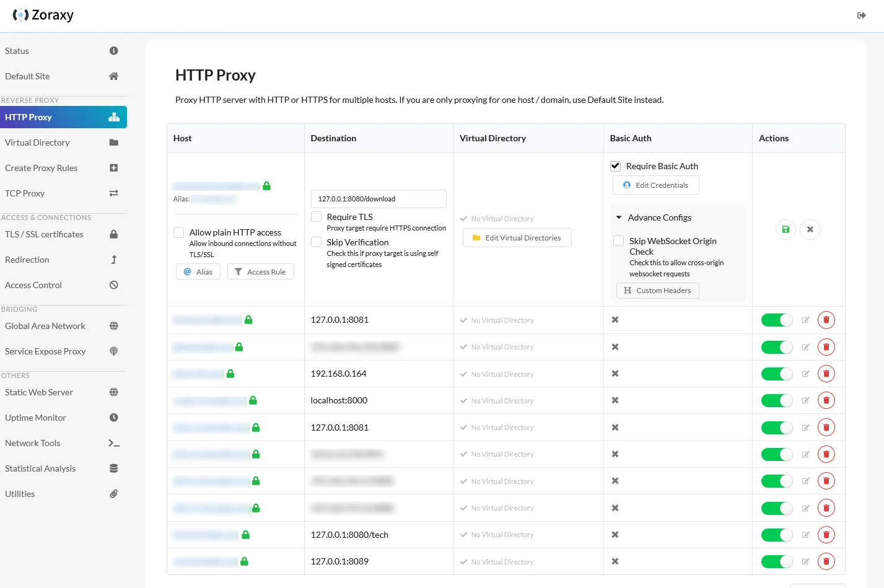884x588 pixels.
Task: Save the edited proxy rule
Action: coord(785,229)
